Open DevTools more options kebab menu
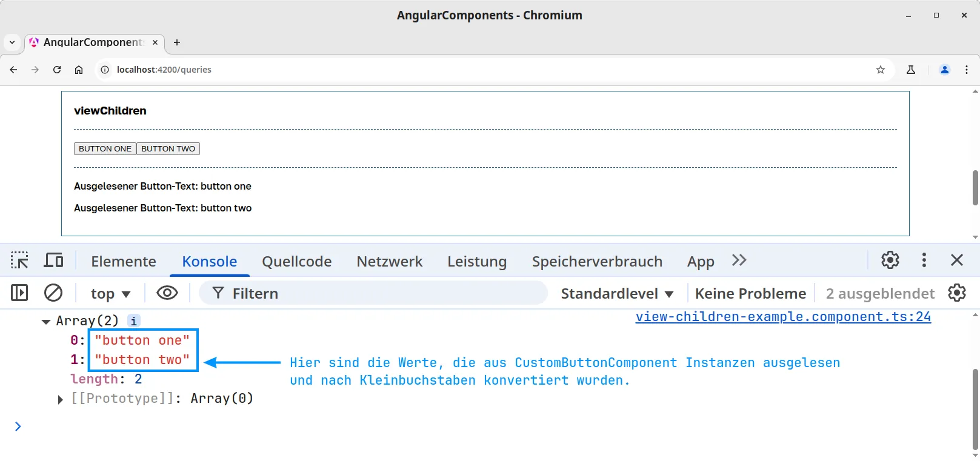 coord(924,260)
